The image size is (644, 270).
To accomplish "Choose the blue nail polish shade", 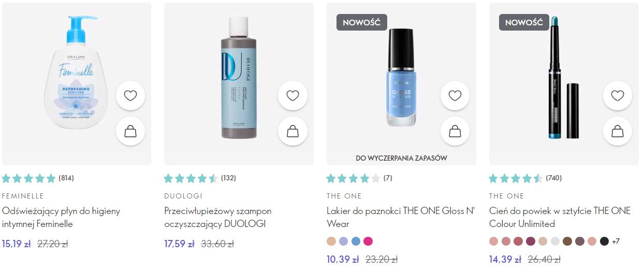I will tap(356, 241).
